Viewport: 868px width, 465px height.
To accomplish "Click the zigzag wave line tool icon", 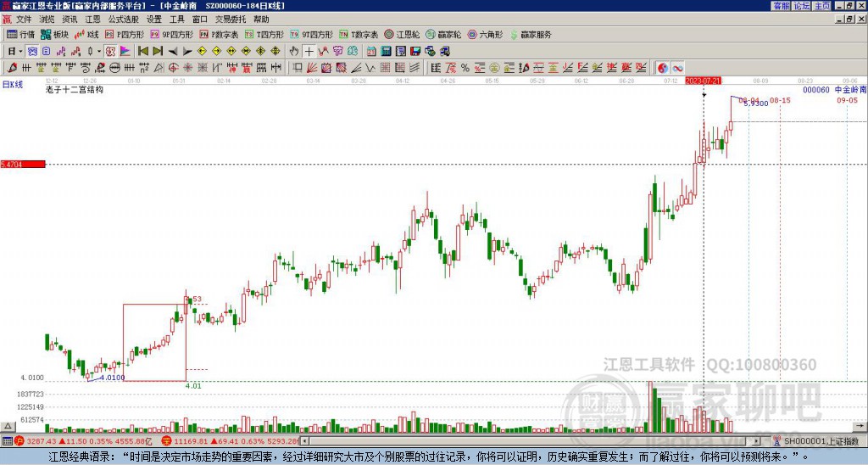I will coord(371,68).
